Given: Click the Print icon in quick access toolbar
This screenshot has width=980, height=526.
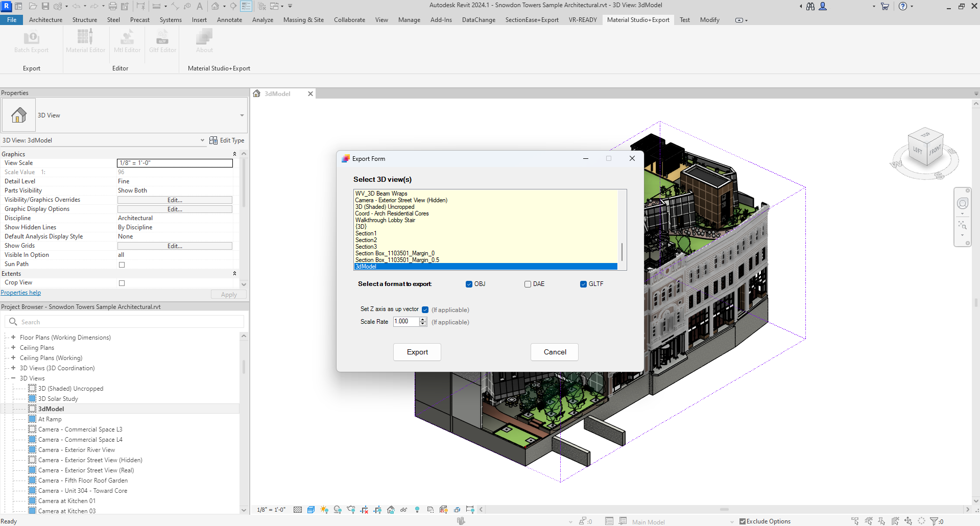Looking at the screenshot, I should 113,6.
